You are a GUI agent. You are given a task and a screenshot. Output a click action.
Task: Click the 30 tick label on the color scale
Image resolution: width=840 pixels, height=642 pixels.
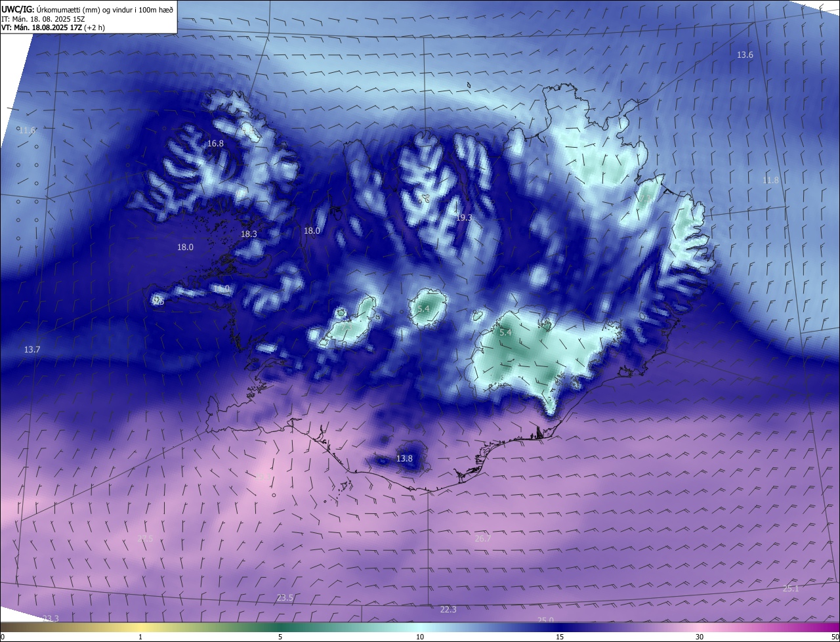700,637
